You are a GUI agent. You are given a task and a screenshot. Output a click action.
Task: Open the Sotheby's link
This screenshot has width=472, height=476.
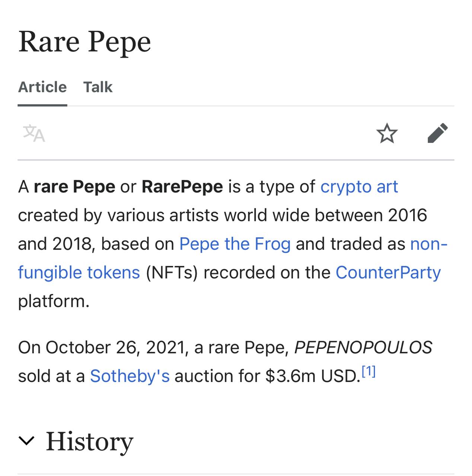click(130, 376)
